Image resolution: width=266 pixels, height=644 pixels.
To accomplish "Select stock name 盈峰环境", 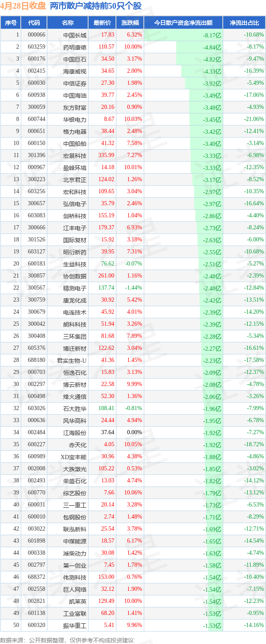I will pos(75,167).
